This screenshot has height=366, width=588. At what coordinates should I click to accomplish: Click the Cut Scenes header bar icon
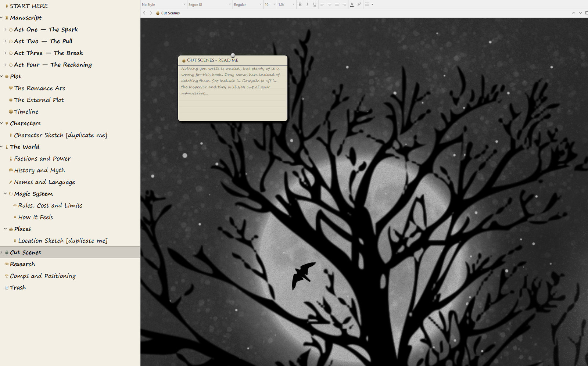point(158,13)
